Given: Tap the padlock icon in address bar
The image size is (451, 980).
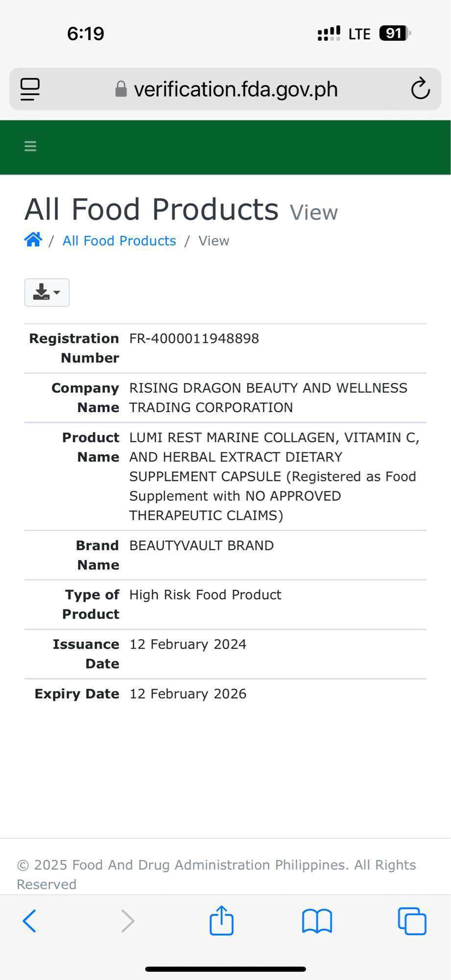Looking at the screenshot, I should pos(121,89).
